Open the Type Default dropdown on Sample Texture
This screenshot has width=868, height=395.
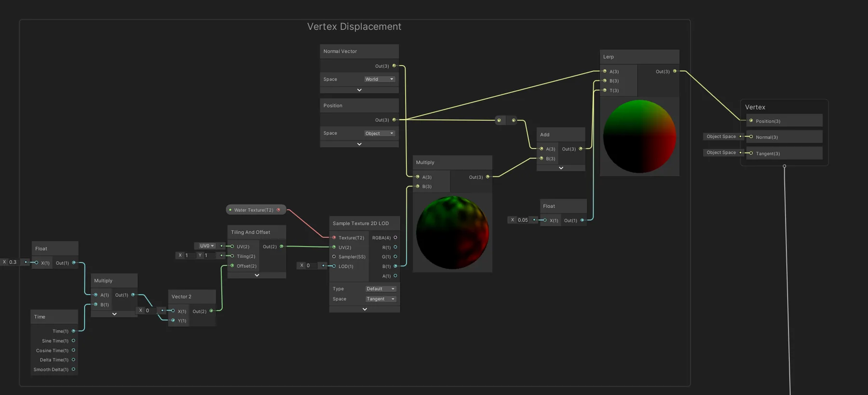pos(380,289)
